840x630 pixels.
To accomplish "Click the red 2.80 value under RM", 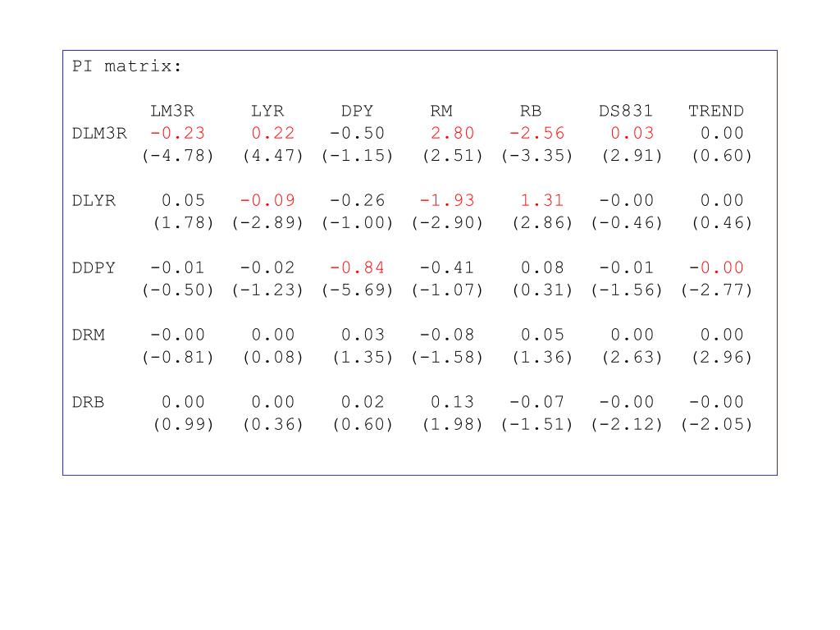I will point(452,134).
